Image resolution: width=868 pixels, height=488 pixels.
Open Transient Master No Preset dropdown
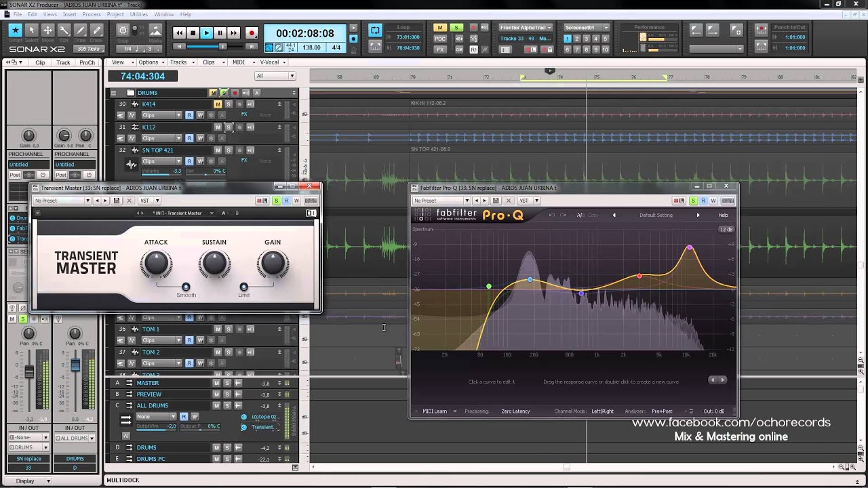62,201
